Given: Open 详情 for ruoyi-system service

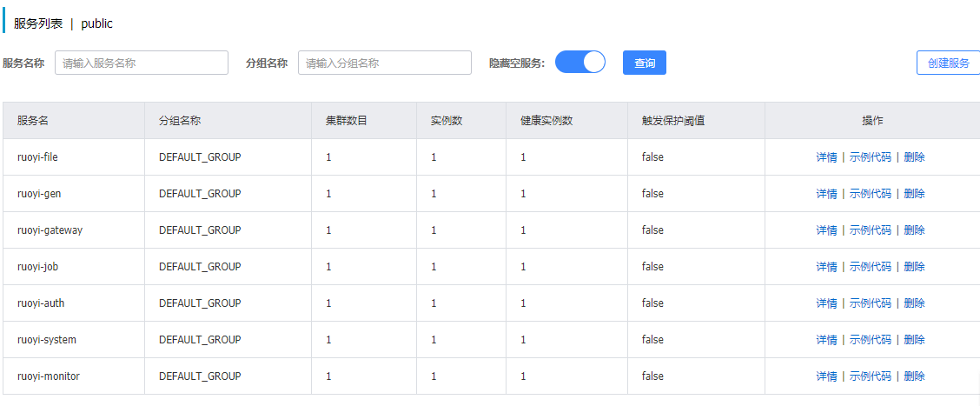Looking at the screenshot, I should (826, 340).
